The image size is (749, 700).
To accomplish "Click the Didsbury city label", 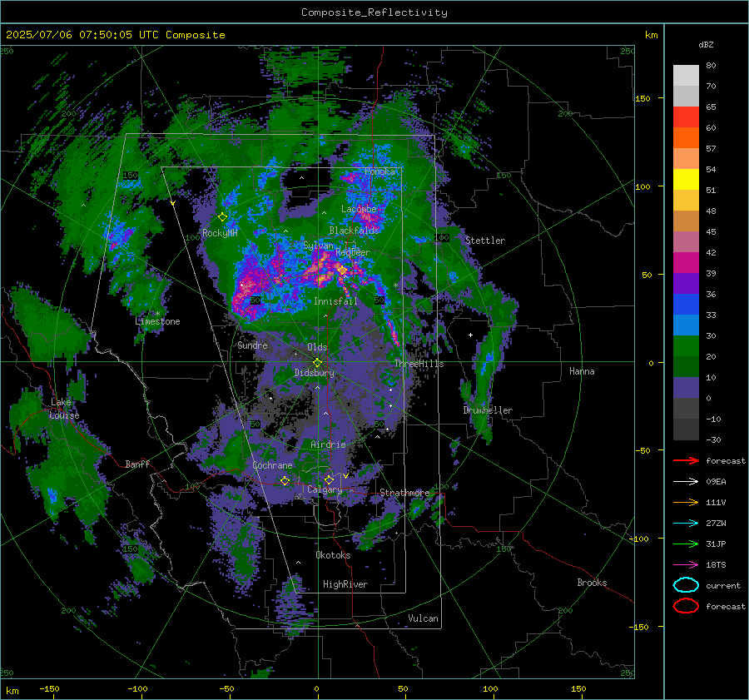I will point(315,373).
